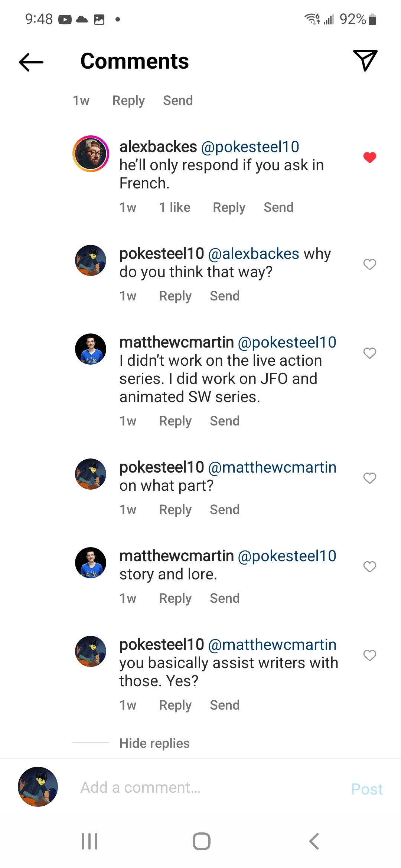Tap @alexbackes mention in pokesteel10's reply
The width and height of the screenshot is (401, 868).
pyautogui.click(x=253, y=253)
